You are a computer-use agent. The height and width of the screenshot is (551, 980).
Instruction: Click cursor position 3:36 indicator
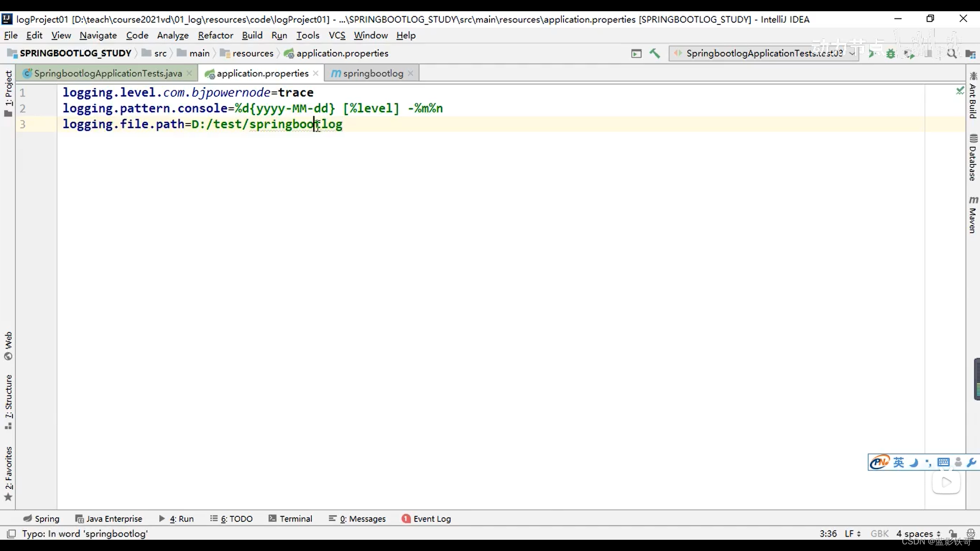828,534
